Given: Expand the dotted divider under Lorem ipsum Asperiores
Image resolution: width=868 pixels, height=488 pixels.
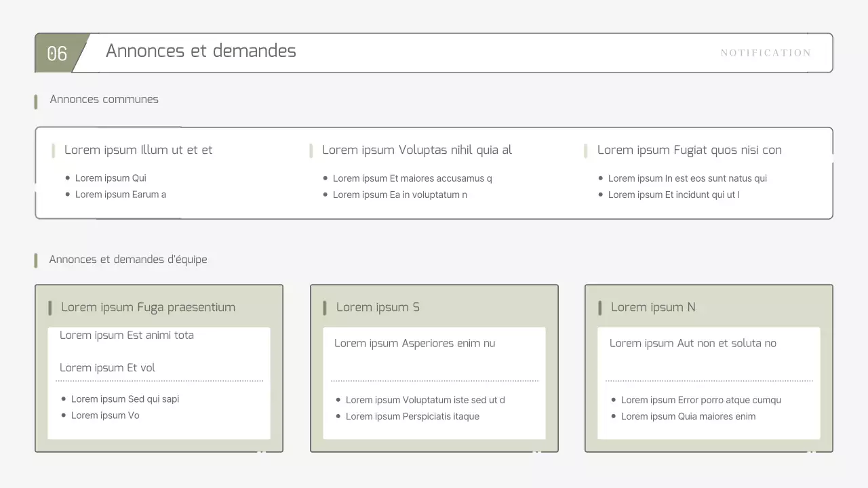Looking at the screenshot, I should (x=434, y=380).
